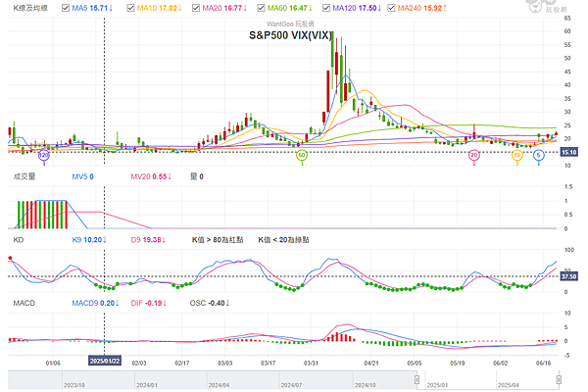Click the MV20 0.55 legend value
588x392 pixels.
[151, 176]
